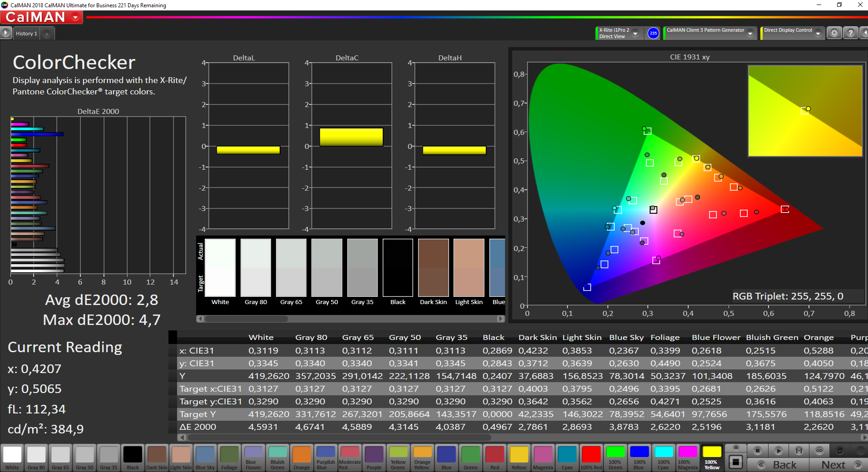Select the Bluish Green patch

coord(277,457)
